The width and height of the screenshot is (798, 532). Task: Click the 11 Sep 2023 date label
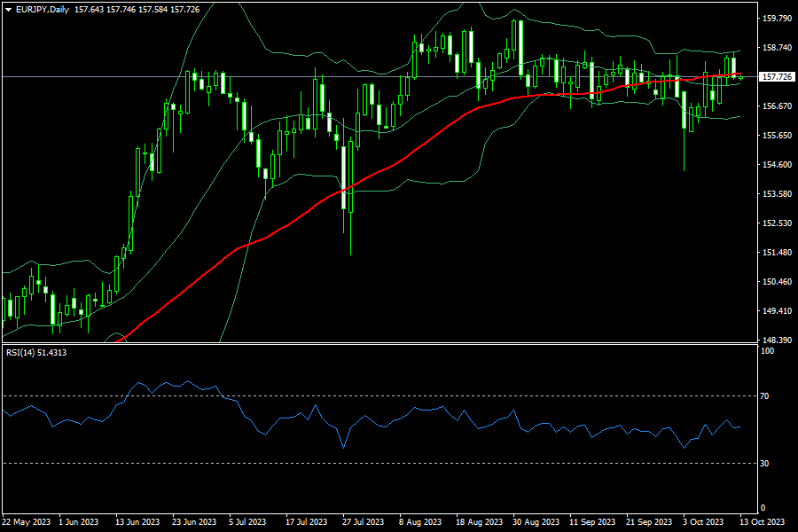(x=592, y=522)
